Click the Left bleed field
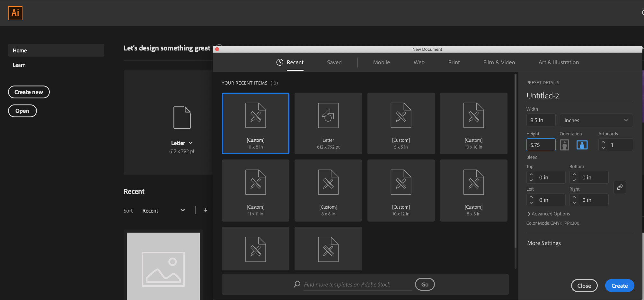Viewport: 644px width, 300px height. [550, 200]
